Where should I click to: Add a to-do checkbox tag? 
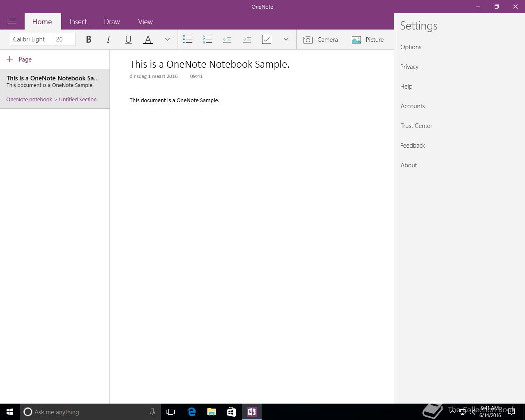coord(267,39)
